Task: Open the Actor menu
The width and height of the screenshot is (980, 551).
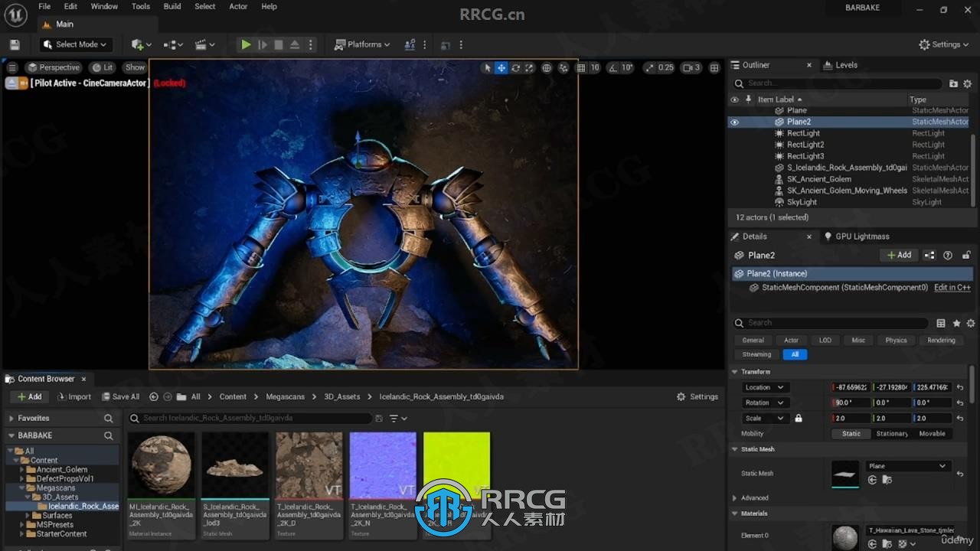Action: pos(238,6)
